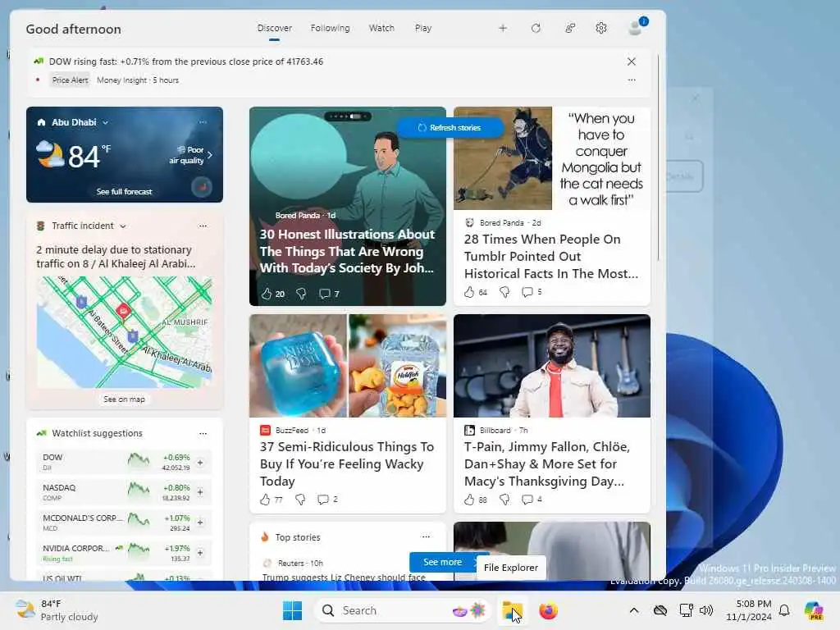Open comments on Tumblr Historical Facts article
The height and width of the screenshot is (630, 840).
click(532, 292)
